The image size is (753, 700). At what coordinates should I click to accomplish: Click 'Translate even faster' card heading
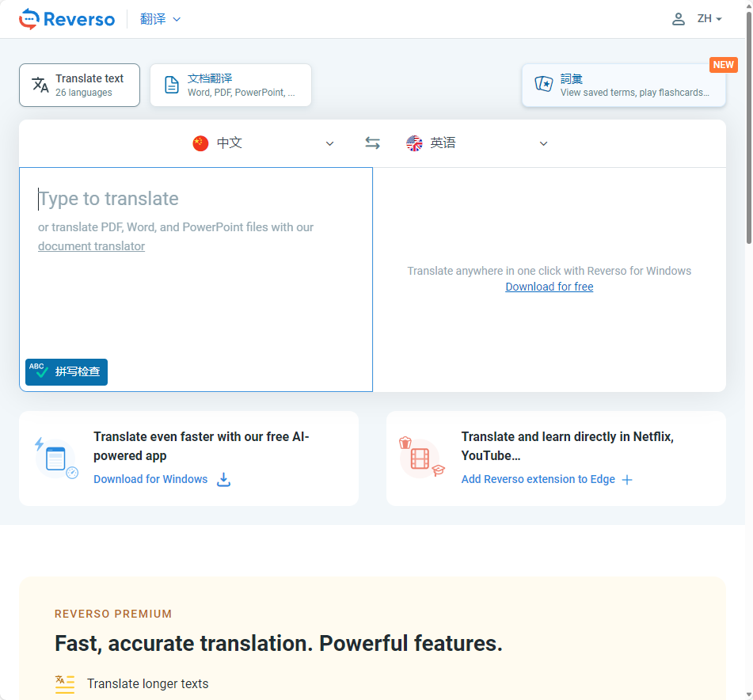click(x=201, y=446)
